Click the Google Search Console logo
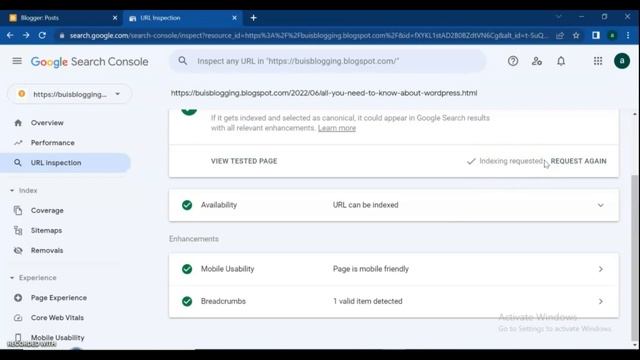The width and height of the screenshot is (640, 360). tap(89, 62)
